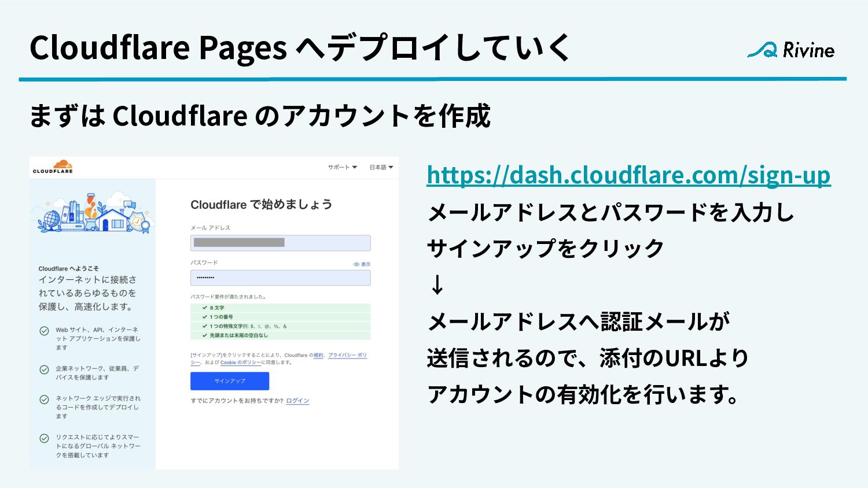Click the 1 つの特殊文字 requirement row

tap(281, 326)
